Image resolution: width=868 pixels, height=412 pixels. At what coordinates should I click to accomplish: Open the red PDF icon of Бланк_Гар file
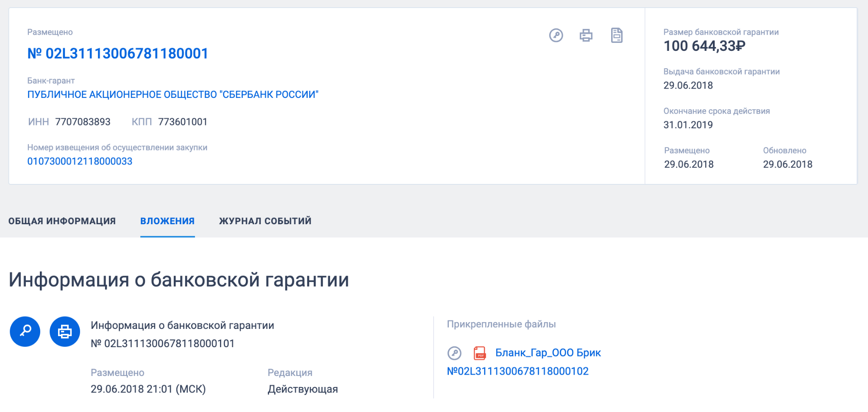pos(480,353)
